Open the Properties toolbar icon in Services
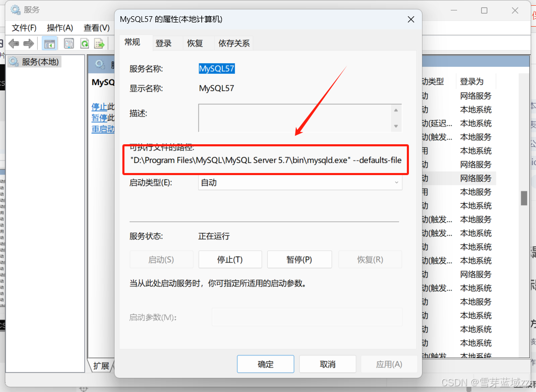 tap(69, 43)
